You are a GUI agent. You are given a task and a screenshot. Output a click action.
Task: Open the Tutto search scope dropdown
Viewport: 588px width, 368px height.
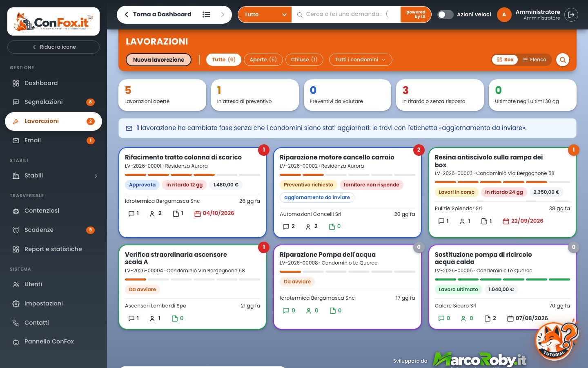coord(265,15)
